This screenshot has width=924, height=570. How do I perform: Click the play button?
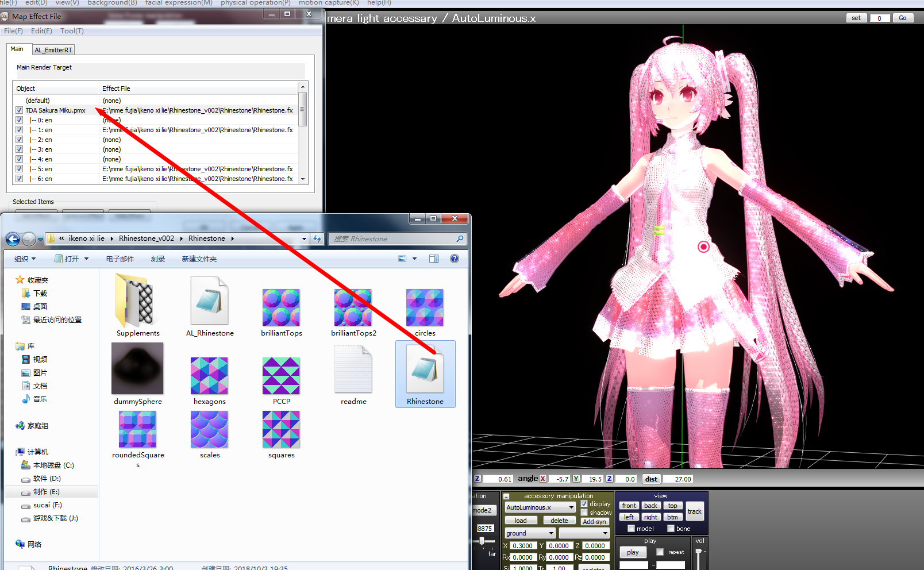pos(633,552)
